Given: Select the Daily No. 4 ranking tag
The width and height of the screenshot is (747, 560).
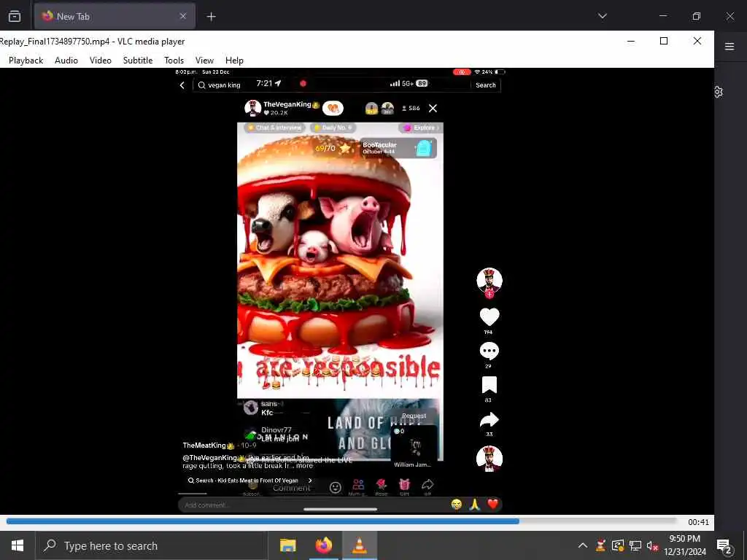Looking at the screenshot, I should tap(333, 128).
